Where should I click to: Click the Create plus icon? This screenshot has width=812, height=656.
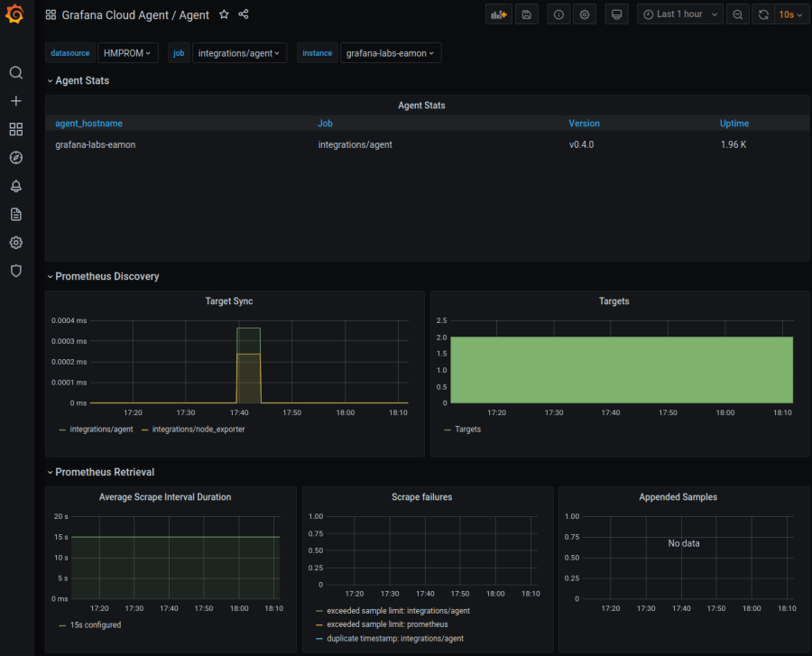pyautogui.click(x=15, y=101)
